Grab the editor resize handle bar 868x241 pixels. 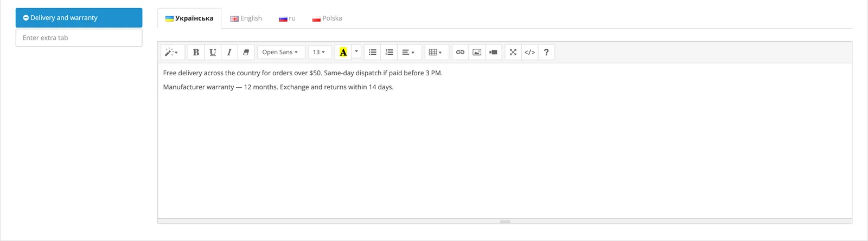[505, 222]
